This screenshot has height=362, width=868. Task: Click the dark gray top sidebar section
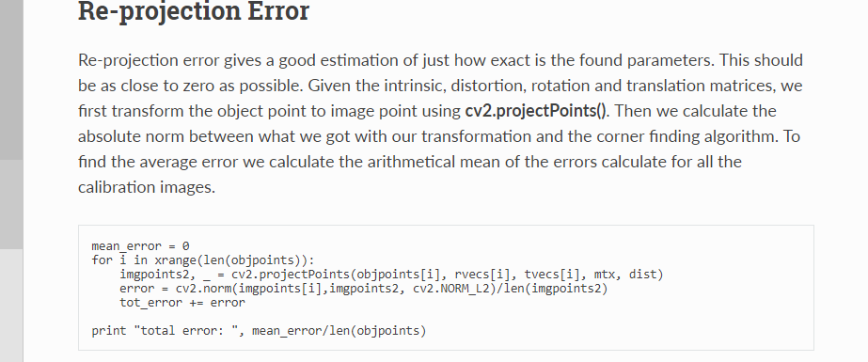coord(11,80)
